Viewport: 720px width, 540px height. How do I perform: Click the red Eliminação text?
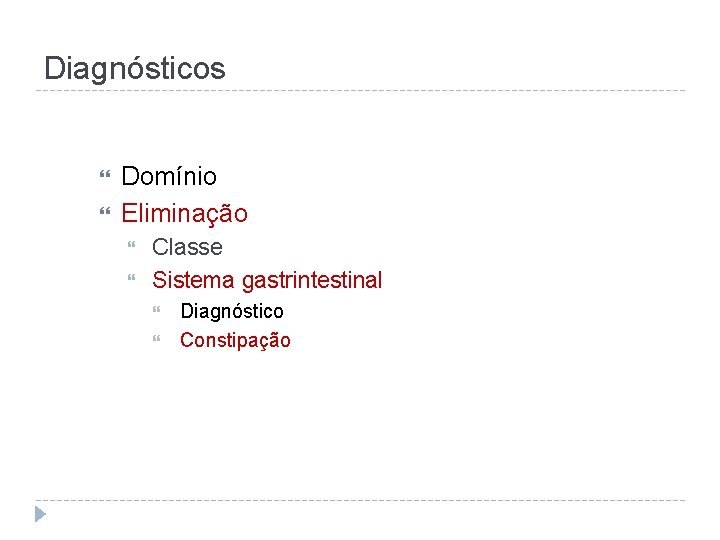pyautogui.click(x=184, y=213)
